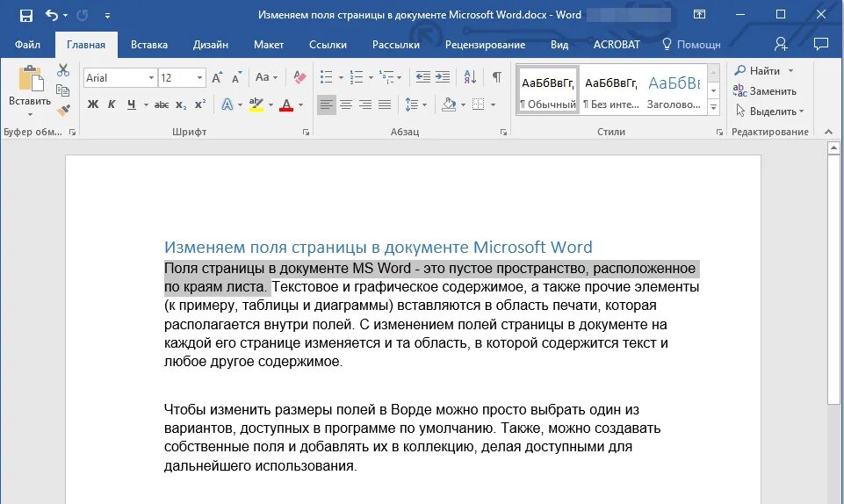Open the clipboard group dialog launcher
844x504 pixels.
[72, 133]
